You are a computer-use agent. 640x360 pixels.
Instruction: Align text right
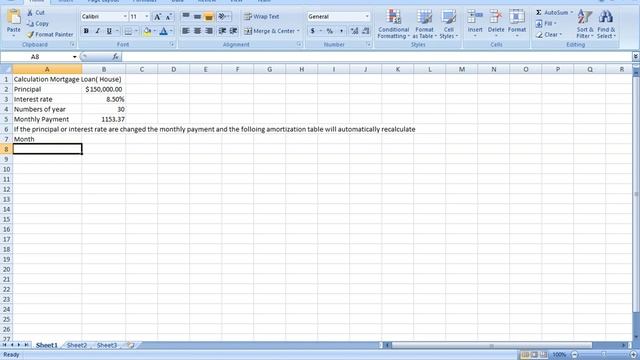[x=209, y=31]
